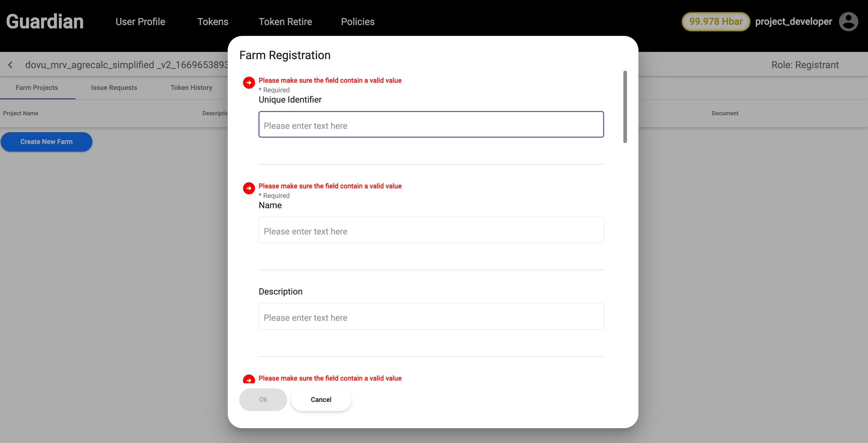Click the red error arrow below Description
The width and height of the screenshot is (868, 443).
(x=249, y=379)
